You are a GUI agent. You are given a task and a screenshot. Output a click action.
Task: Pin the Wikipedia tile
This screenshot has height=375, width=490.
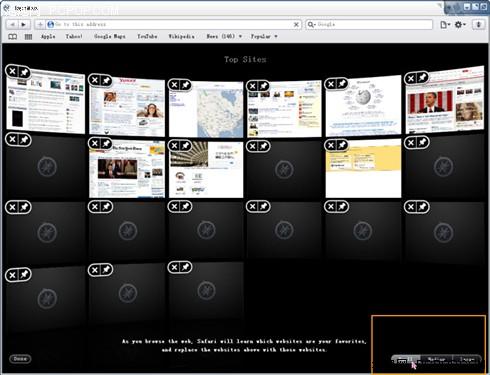[342, 84]
